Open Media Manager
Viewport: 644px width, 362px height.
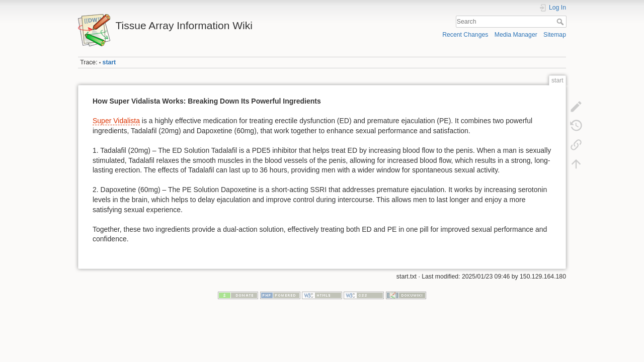516,35
